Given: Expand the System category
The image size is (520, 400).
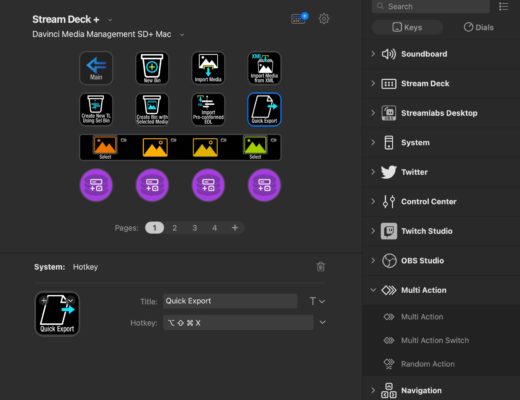Looking at the screenshot, I should [373, 142].
